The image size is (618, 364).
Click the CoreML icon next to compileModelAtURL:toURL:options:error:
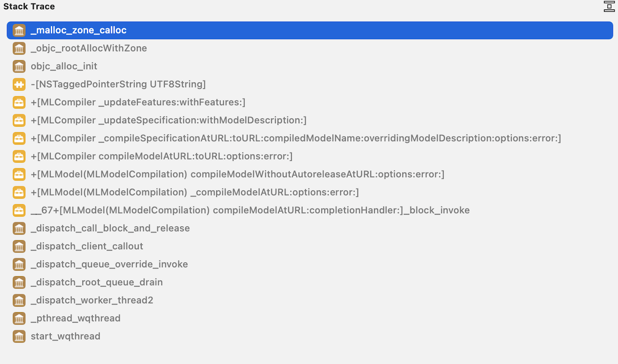[x=19, y=156]
